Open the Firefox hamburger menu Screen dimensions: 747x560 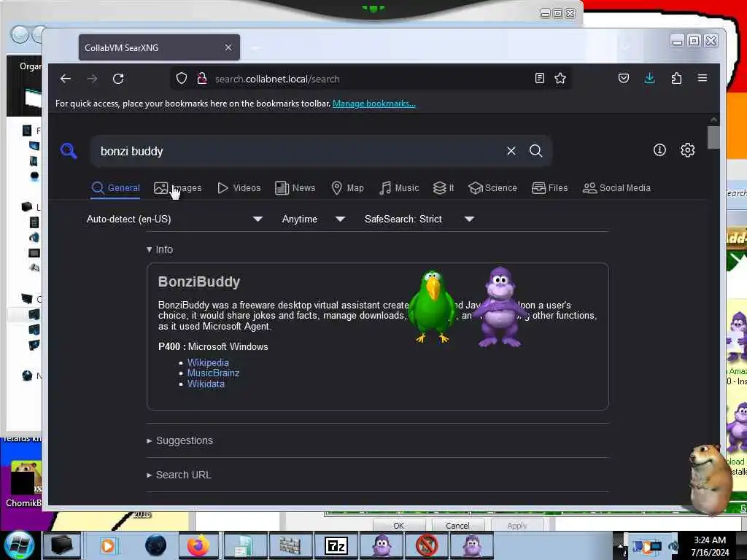pyautogui.click(x=703, y=78)
